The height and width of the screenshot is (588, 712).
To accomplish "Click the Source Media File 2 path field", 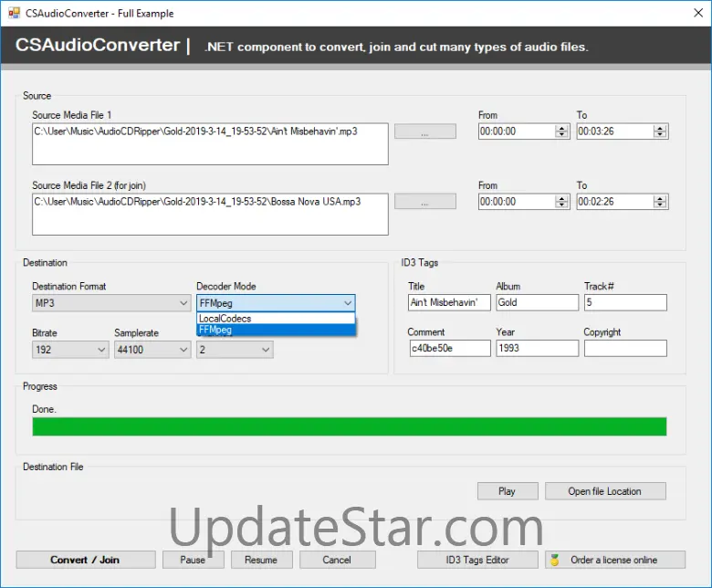I will coord(210,215).
